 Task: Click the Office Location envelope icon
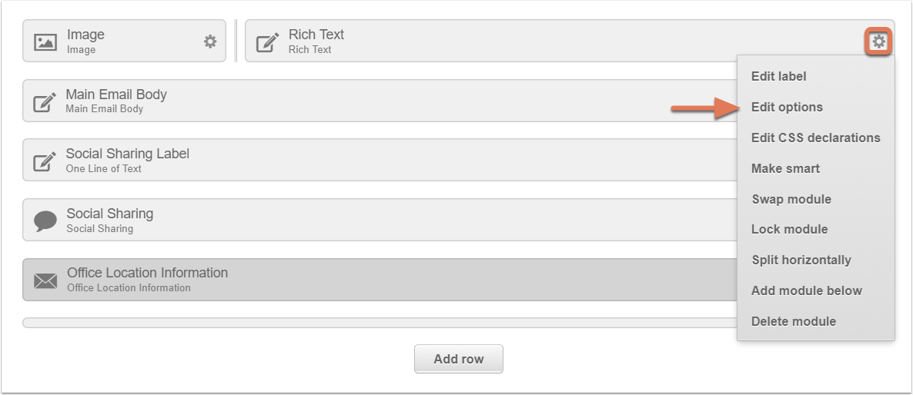(x=45, y=281)
